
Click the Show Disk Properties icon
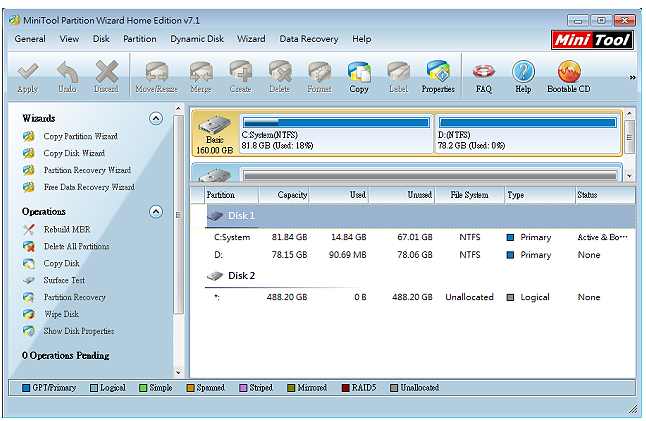click(29, 331)
